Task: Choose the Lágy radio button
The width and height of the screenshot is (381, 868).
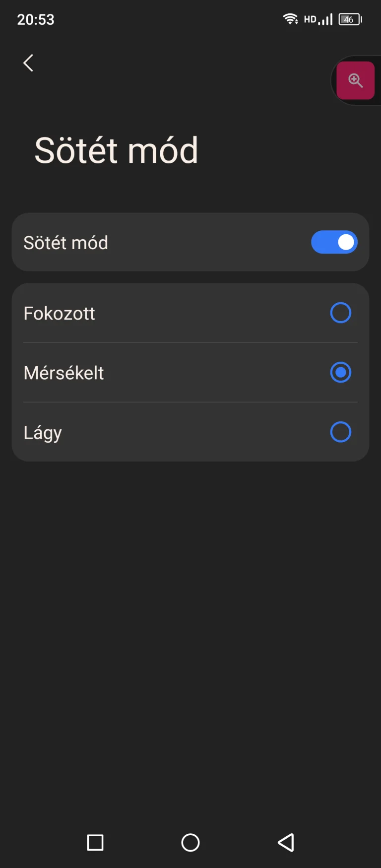Action: coord(340,432)
